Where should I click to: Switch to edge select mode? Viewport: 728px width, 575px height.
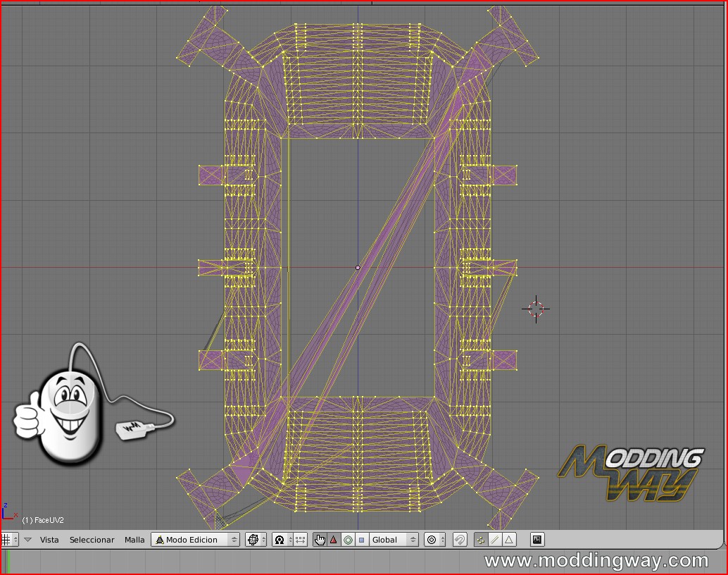coord(495,540)
